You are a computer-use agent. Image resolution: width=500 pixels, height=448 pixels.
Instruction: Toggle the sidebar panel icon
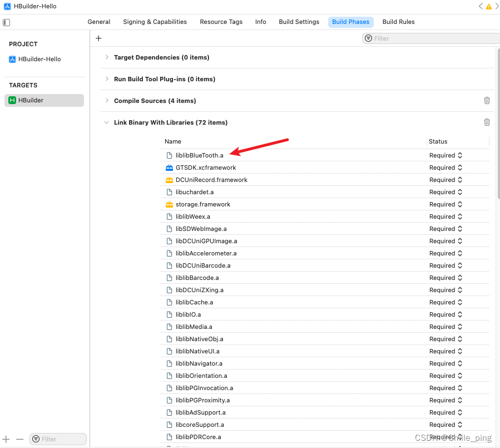click(x=6, y=22)
